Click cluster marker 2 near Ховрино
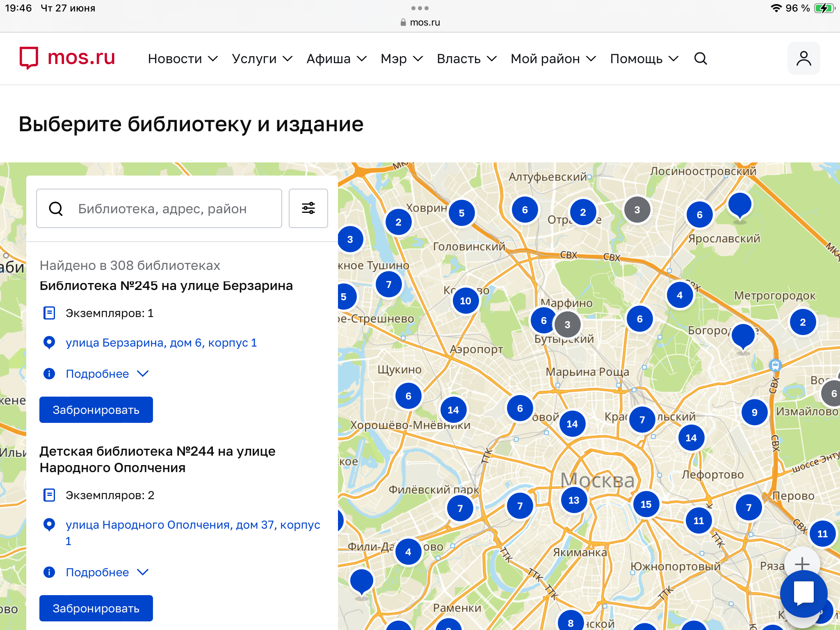The width and height of the screenshot is (840, 630). 398,222
